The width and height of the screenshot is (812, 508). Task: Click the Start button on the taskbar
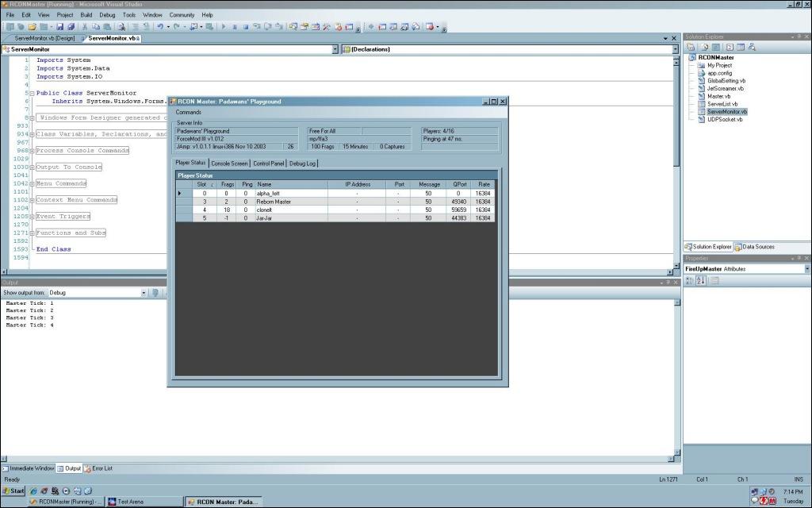(x=13, y=491)
